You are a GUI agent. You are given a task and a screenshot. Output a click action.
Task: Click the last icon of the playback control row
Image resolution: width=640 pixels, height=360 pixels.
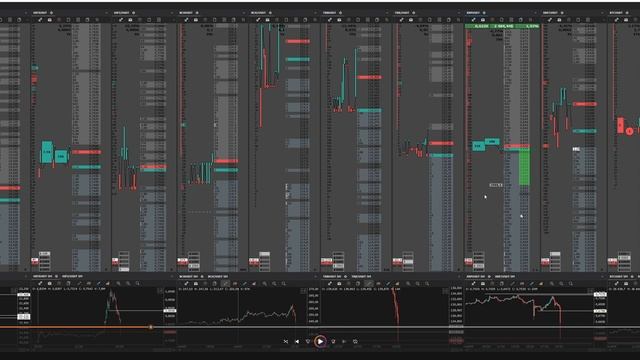tap(355, 341)
